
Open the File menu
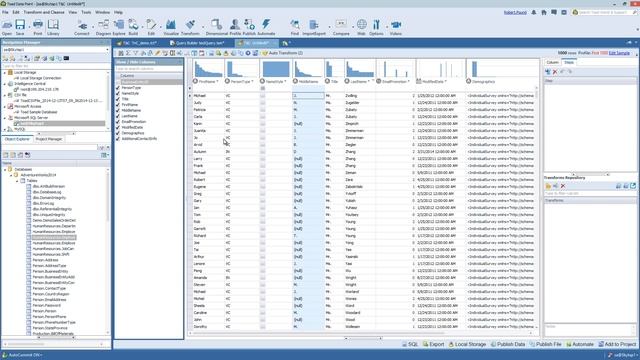click(x=5, y=12)
